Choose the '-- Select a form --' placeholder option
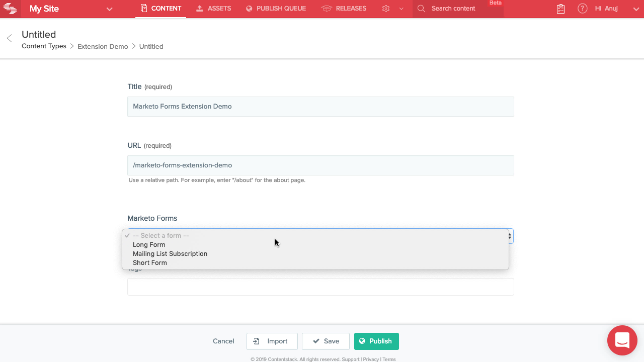Screen dimensions: 644x362 coord(315,235)
